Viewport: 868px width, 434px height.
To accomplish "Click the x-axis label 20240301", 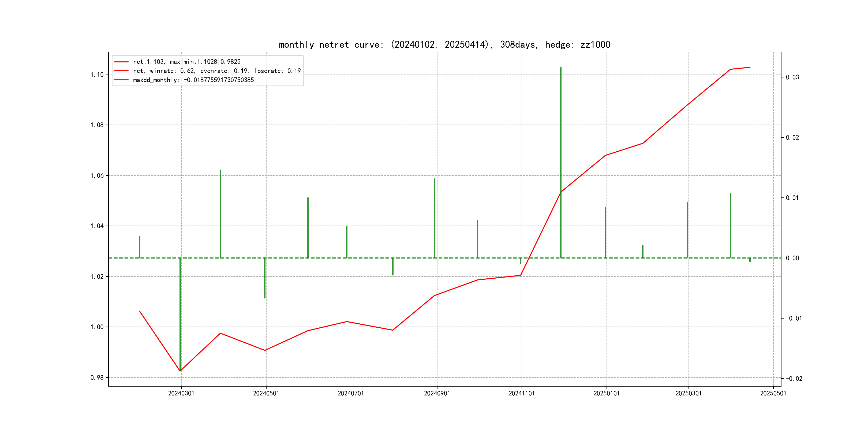I will coord(181,393).
